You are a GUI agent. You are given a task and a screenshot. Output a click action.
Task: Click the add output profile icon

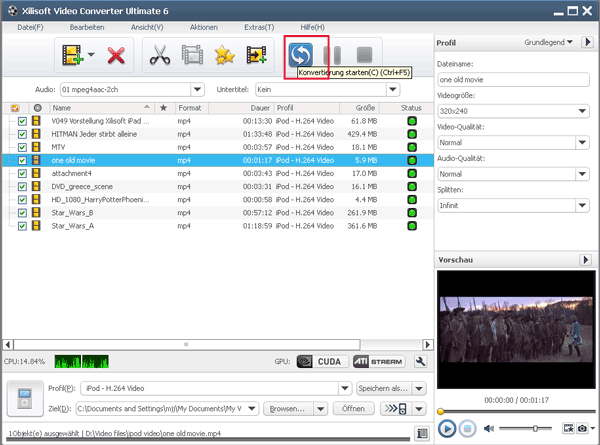pyautogui.click(x=256, y=55)
